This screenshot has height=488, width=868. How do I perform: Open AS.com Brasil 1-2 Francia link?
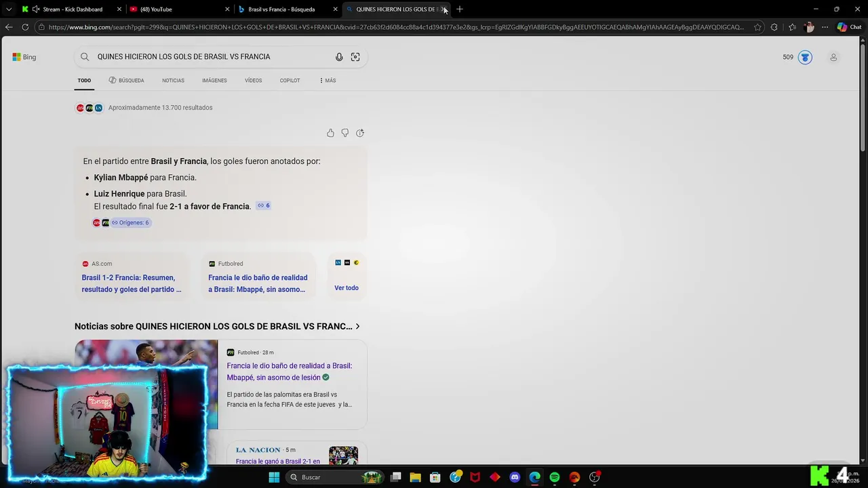(132, 283)
